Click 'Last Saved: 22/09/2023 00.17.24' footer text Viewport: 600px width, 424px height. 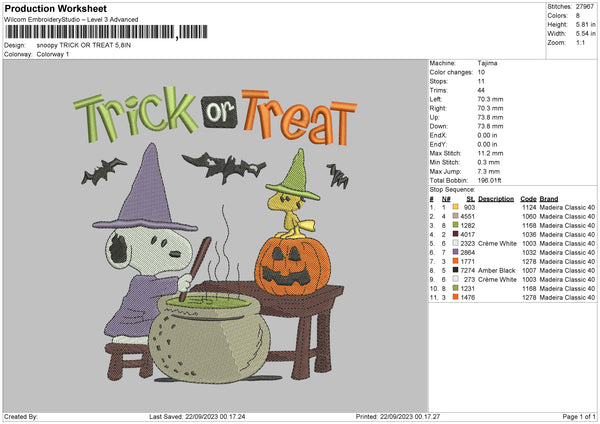click(197, 417)
